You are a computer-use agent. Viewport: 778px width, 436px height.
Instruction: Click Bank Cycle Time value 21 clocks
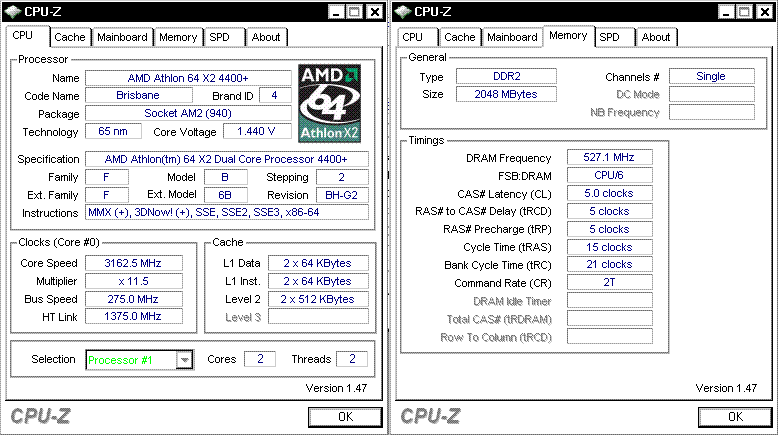point(609,264)
